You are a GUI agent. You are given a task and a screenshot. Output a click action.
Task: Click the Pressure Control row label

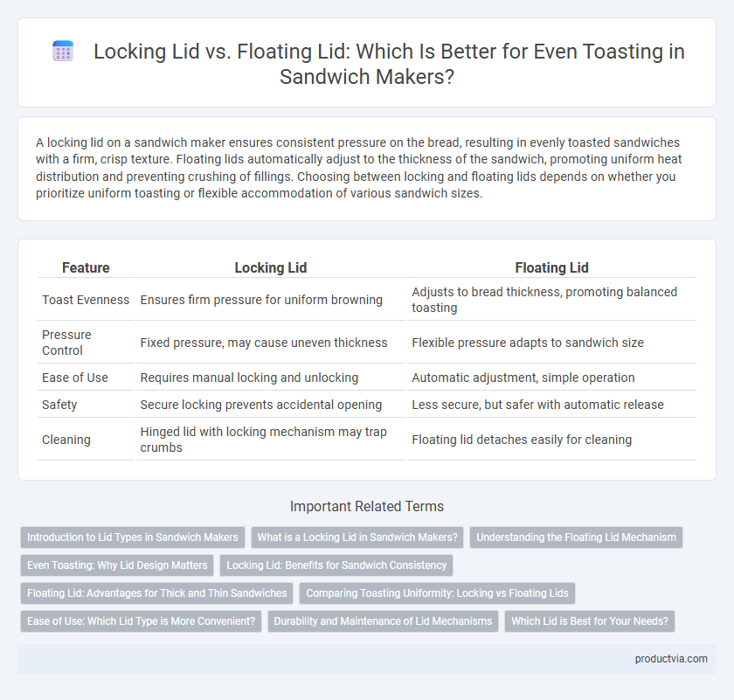(66, 343)
